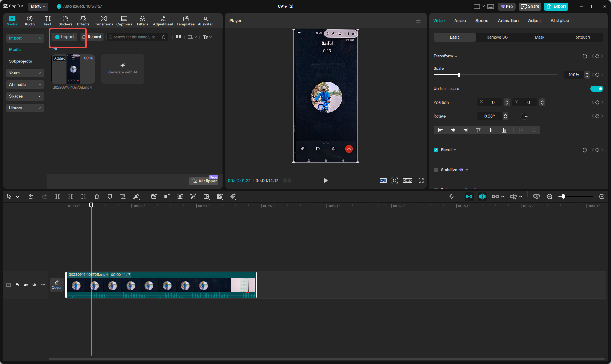The height and width of the screenshot is (364, 611).
Task: Enter fullscreen player preview
Action: pyautogui.click(x=421, y=181)
